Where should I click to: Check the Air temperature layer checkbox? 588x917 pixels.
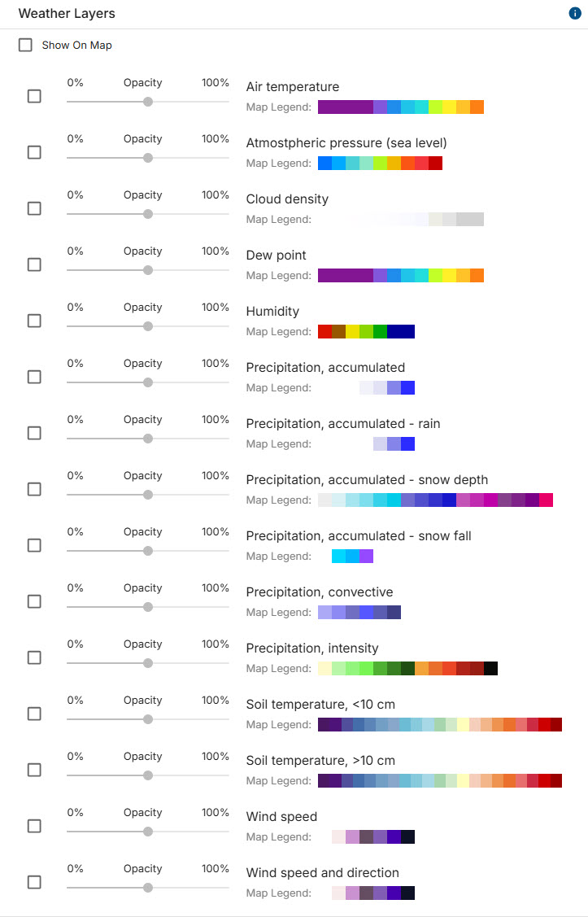click(34, 96)
